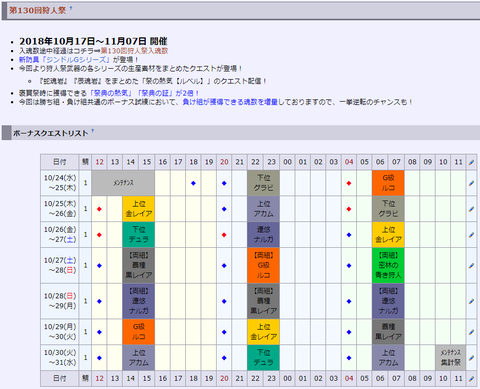Select the 下位グラビ cell in the 10/24 row

point(263,183)
